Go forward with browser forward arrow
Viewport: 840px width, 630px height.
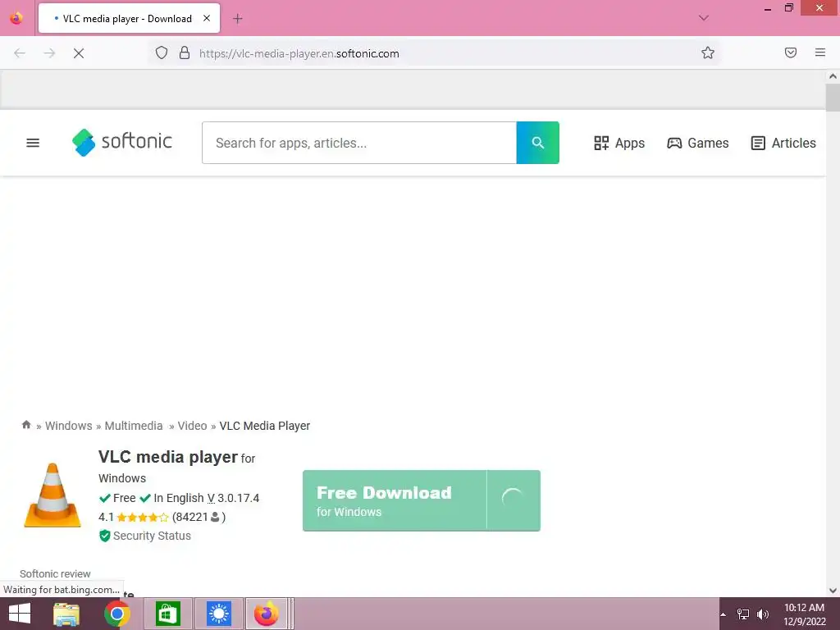pyautogui.click(x=49, y=53)
